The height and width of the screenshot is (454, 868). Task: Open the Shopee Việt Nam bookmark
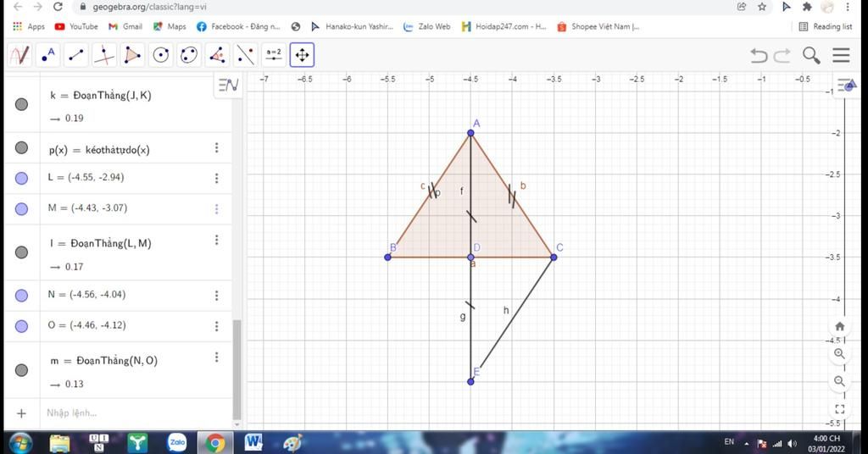(x=598, y=26)
